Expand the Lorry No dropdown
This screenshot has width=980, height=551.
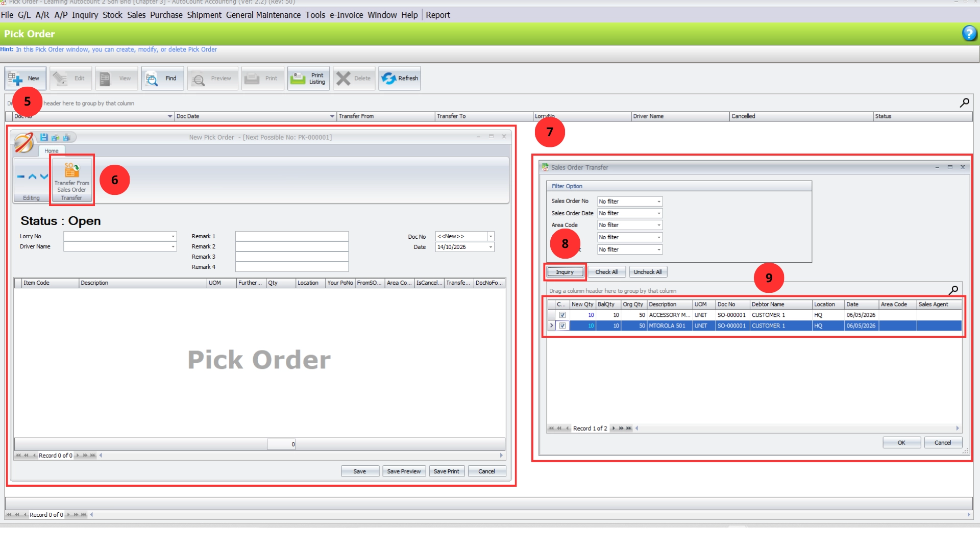point(173,236)
